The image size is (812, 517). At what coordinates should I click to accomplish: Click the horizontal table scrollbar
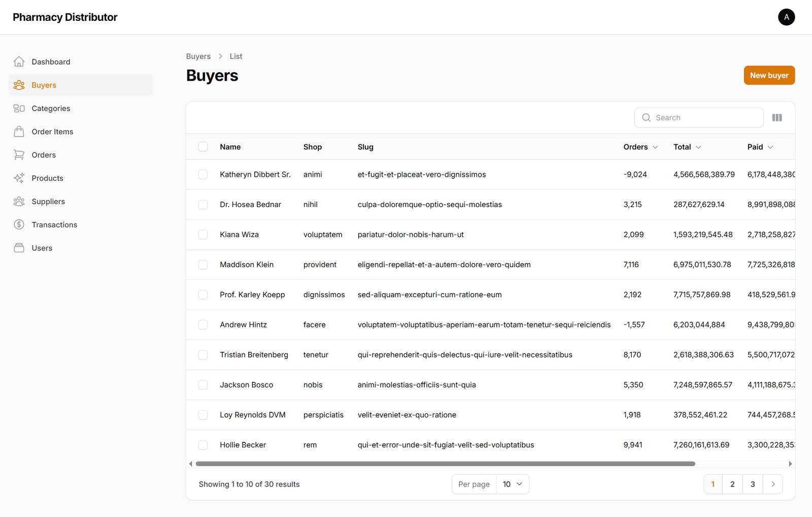(445, 464)
